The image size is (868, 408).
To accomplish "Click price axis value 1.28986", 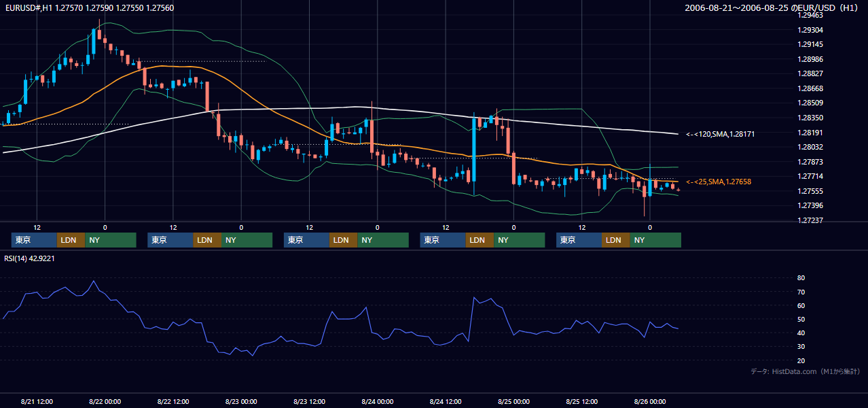I will (x=810, y=59).
